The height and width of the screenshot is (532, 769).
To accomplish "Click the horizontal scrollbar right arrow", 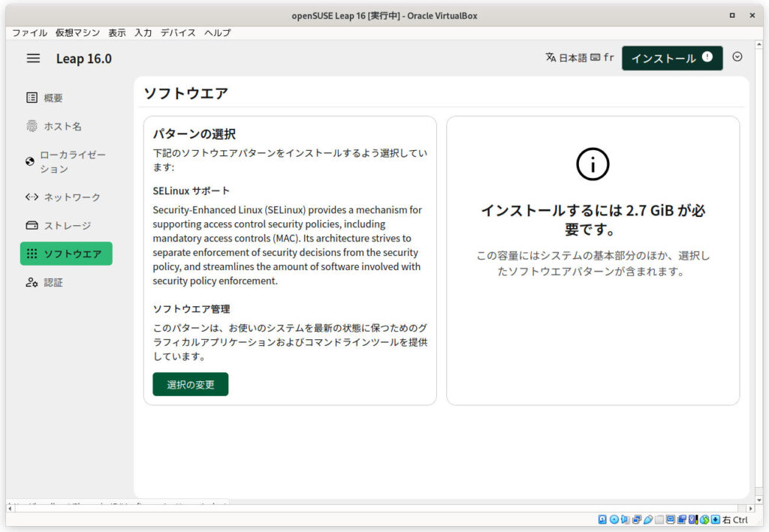I will pos(750,509).
